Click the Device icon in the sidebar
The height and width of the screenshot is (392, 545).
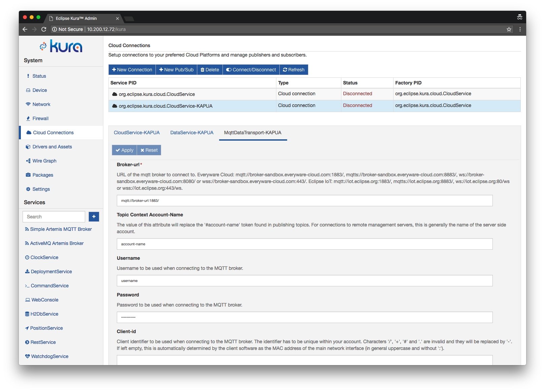point(28,90)
